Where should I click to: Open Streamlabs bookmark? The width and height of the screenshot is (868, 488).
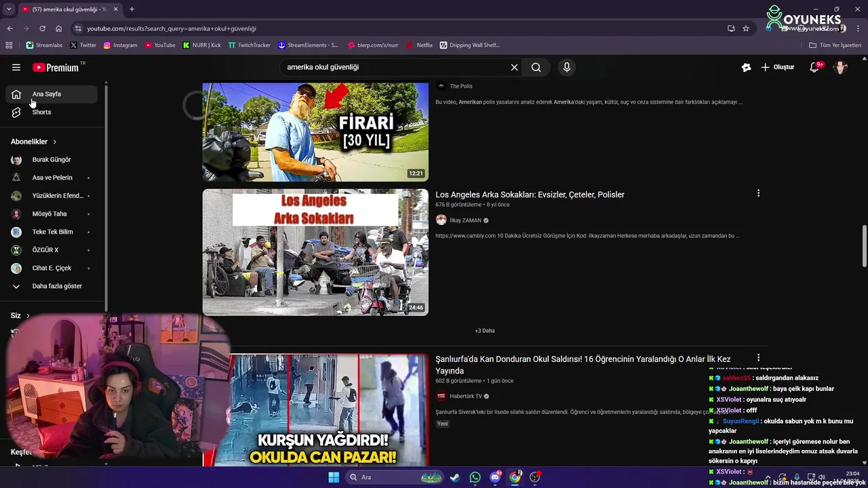click(x=44, y=45)
